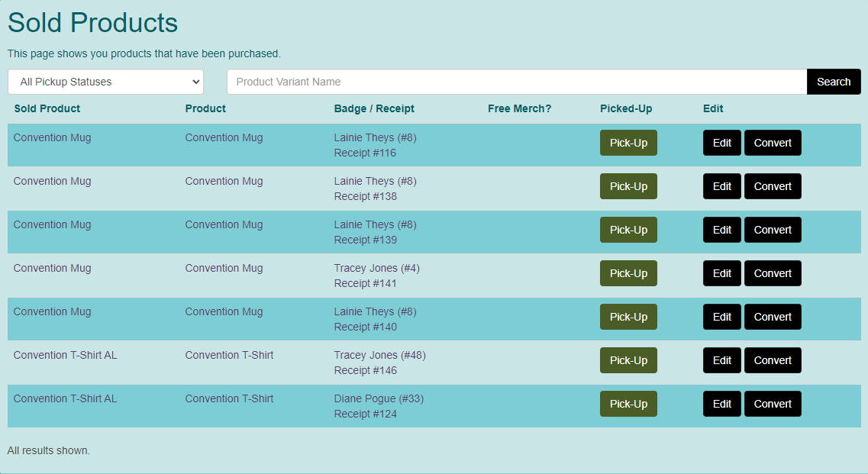Click Pick-Up for Receipt #139
The image size is (868, 474).
tap(628, 230)
